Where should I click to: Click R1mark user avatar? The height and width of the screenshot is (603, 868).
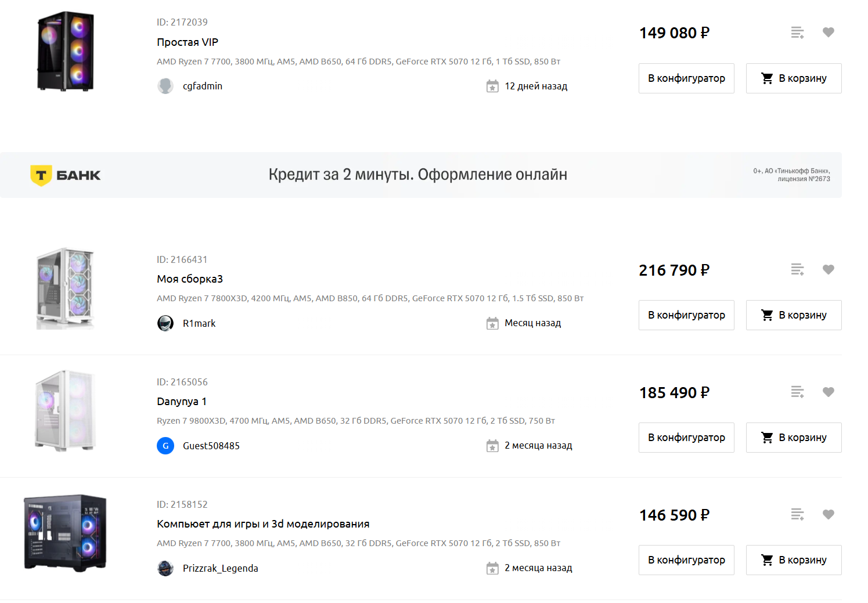pos(165,323)
